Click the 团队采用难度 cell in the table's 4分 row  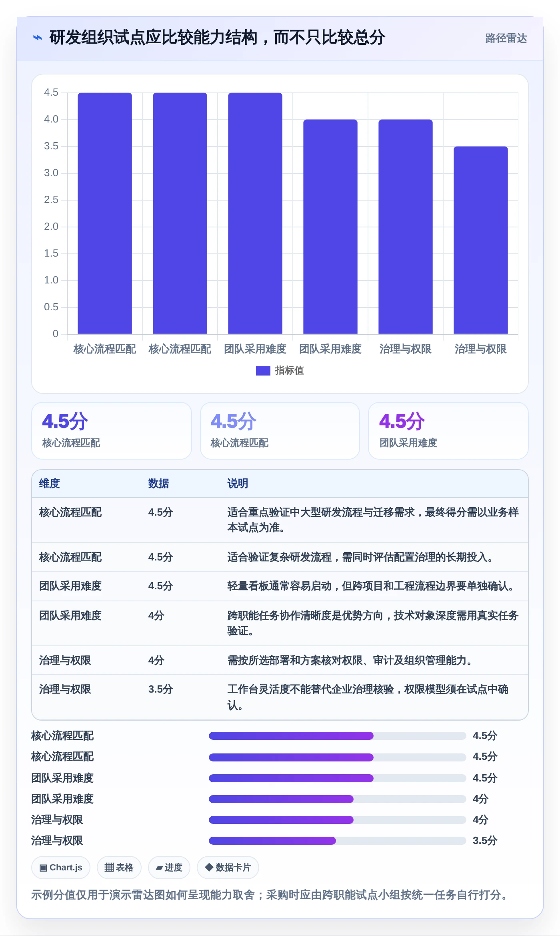pyautogui.click(x=70, y=616)
